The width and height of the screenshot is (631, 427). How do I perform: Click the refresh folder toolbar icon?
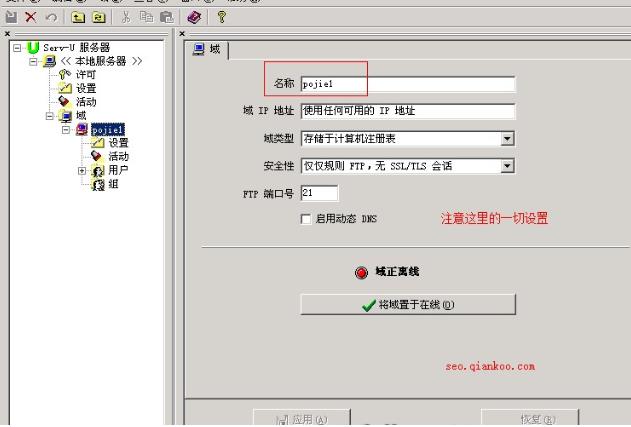pyautogui.click(x=99, y=17)
